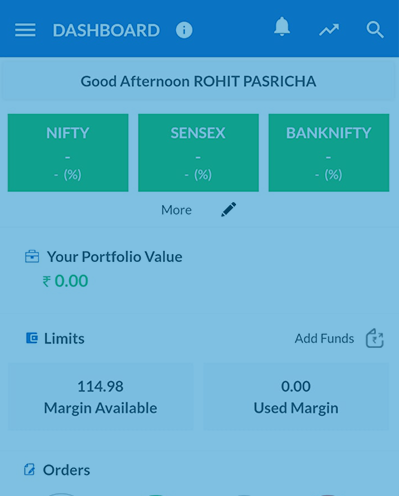Viewport: 399px width, 496px height.
Task: Open the NIFTY index tile
Action: pos(68,153)
